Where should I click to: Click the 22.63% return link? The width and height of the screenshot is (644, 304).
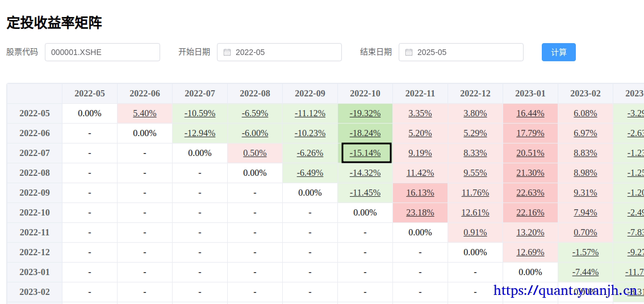click(530, 193)
